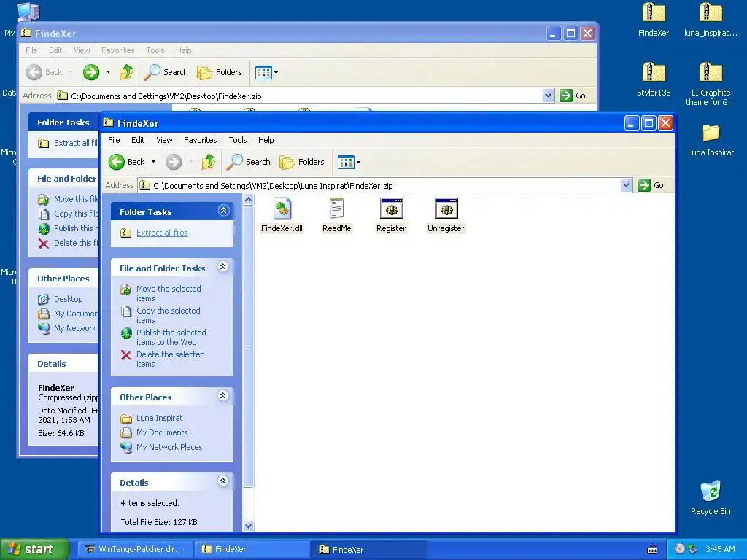Open the File menu in front window
The width and height of the screenshot is (747, 560).
pos(114,140)
